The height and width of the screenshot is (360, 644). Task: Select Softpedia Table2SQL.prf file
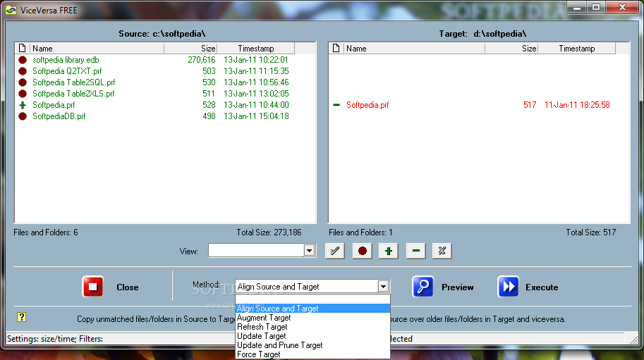pyautogui.click(x=74, y=82)
